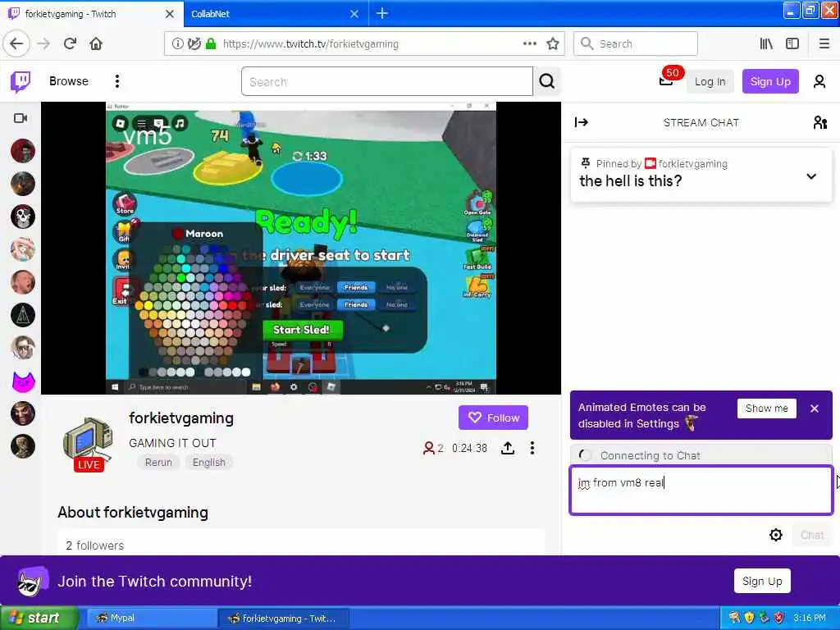
Task: Open the triangle logo channel in sidebar
Action: click(x=23, y=315)
